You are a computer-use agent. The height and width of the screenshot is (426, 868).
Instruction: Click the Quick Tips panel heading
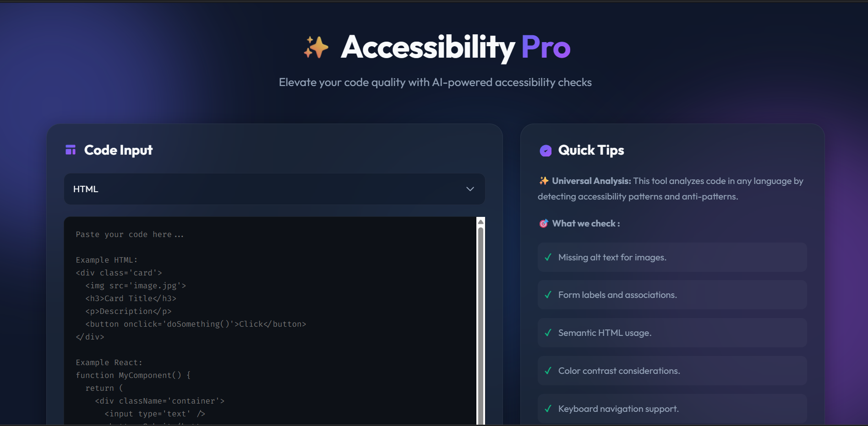(x=591, y=150)
